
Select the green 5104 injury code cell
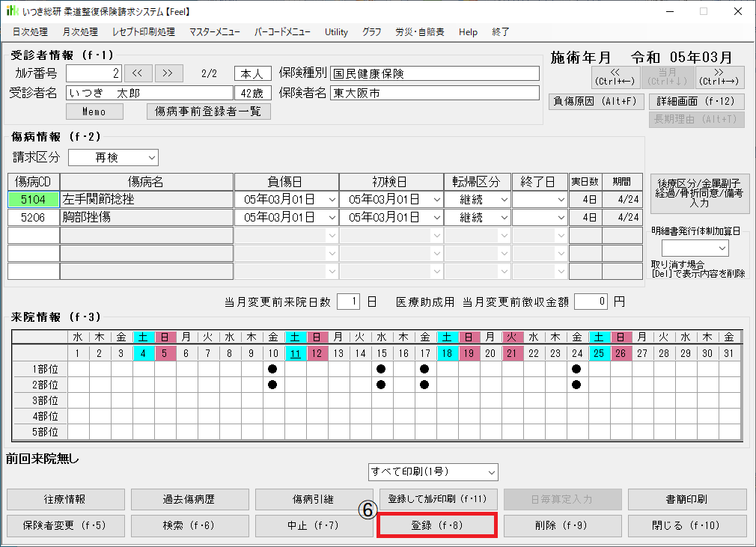coord(33,200)
